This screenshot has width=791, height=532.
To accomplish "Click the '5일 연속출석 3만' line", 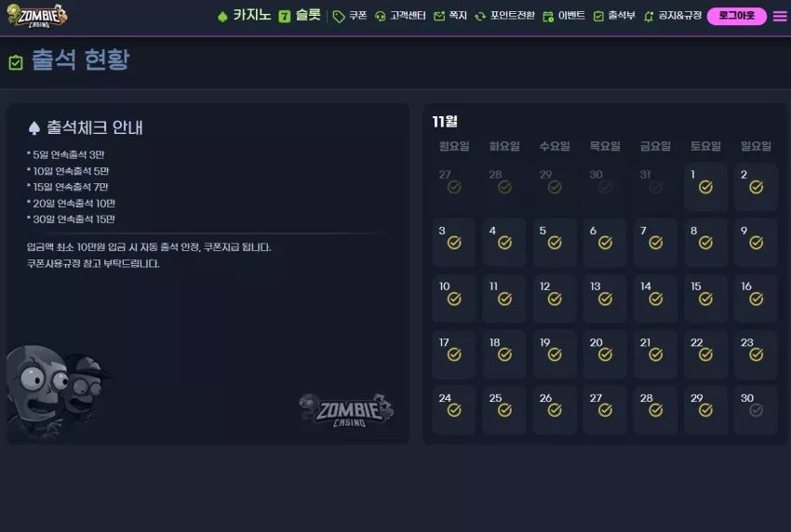I will pyautogui.click(x=65, y=154).
